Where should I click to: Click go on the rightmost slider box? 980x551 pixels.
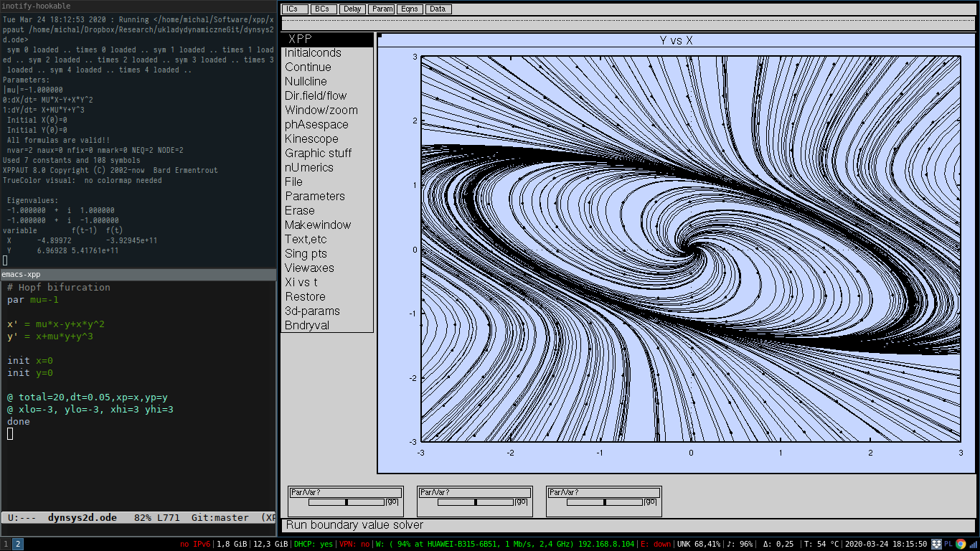[651, 502]
